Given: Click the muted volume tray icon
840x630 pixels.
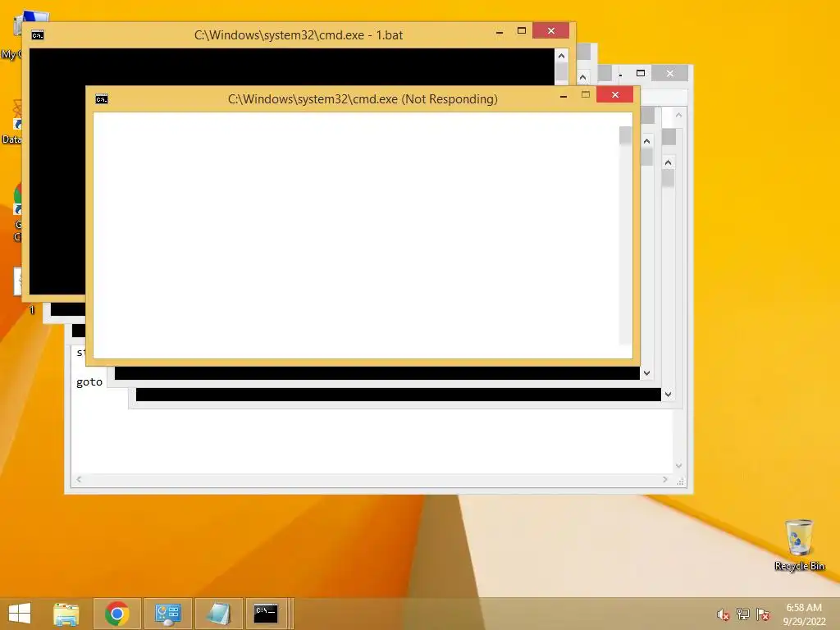Looking at the screenshot, I should (723, 614).
